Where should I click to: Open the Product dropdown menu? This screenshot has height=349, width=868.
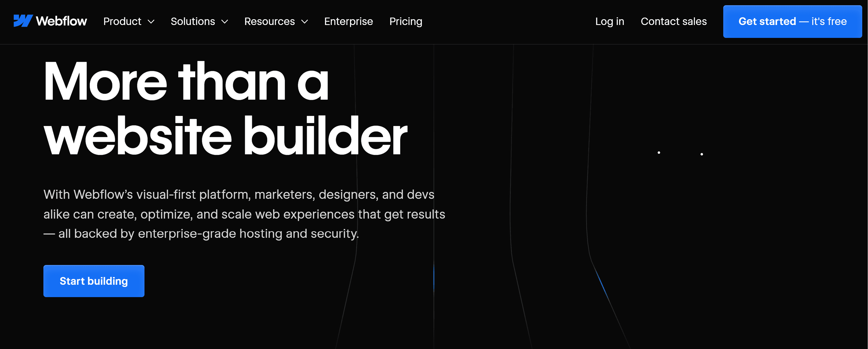tap(128, 22)
